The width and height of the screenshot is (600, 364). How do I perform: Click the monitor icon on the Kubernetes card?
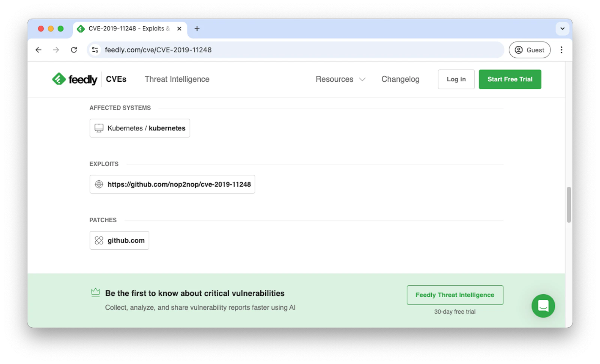click(x=99, y=128)
